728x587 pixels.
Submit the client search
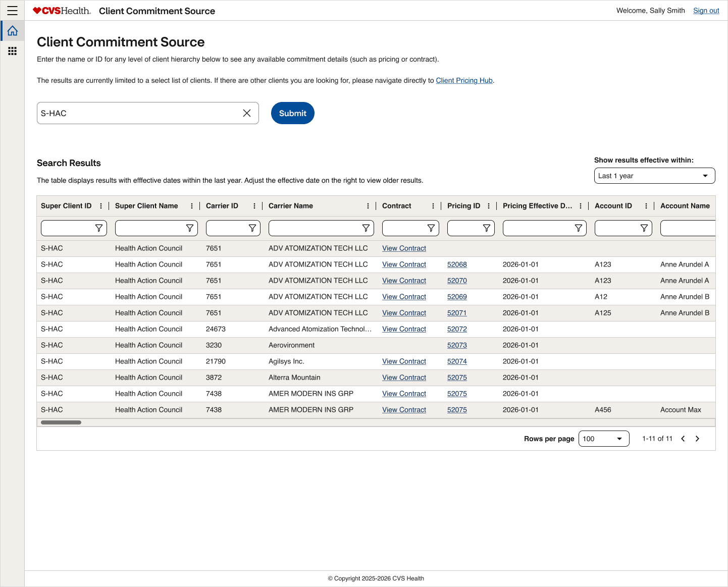293,113
